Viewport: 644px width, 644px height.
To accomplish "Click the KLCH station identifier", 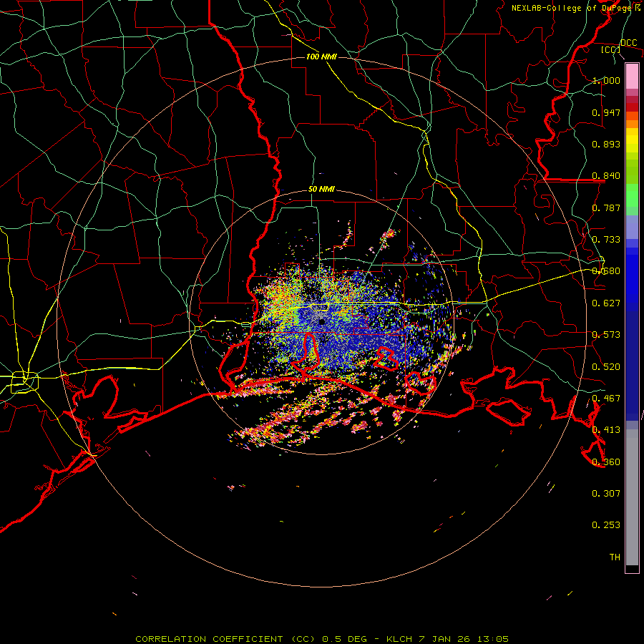I will (x=399, y=639).
